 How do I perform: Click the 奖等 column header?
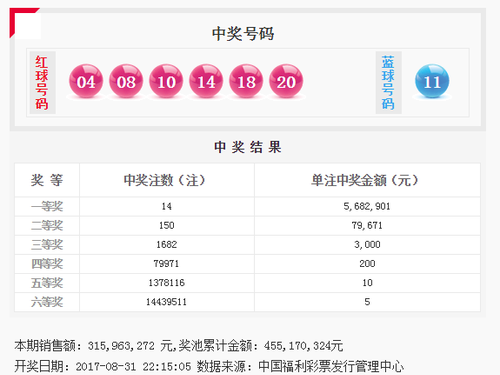click(x=47, y=180)
